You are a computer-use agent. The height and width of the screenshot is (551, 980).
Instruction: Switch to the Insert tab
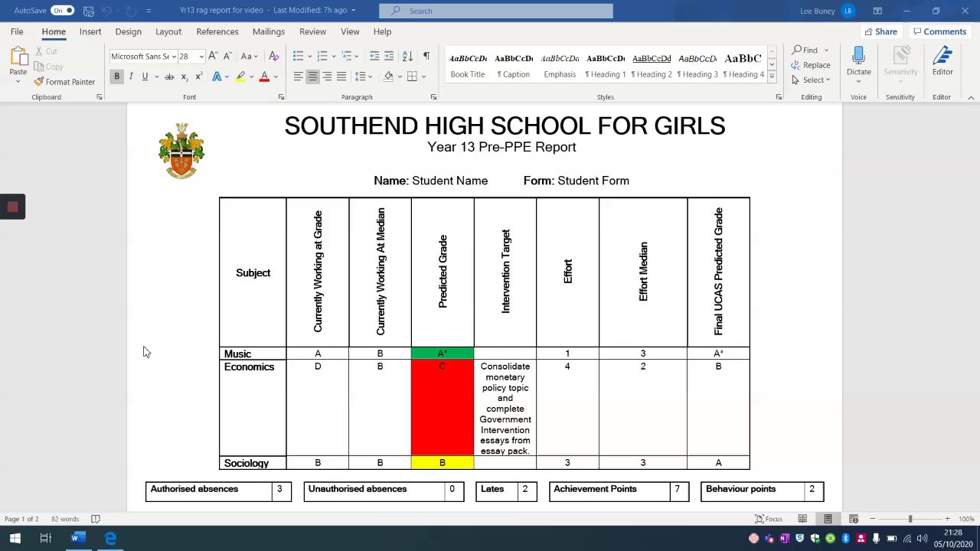90,31
